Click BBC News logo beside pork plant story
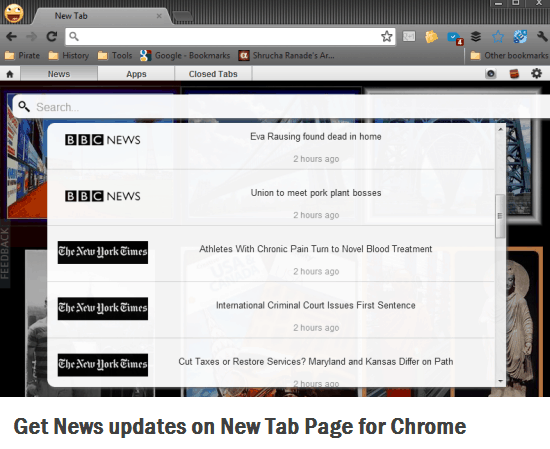 tap(103, 196)
